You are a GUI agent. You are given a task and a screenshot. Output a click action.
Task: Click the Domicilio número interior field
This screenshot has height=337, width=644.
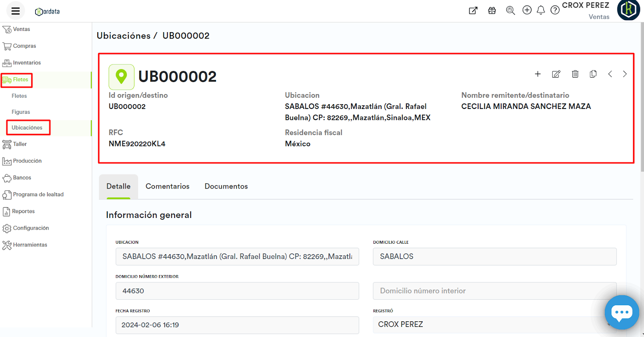(494, 291)
